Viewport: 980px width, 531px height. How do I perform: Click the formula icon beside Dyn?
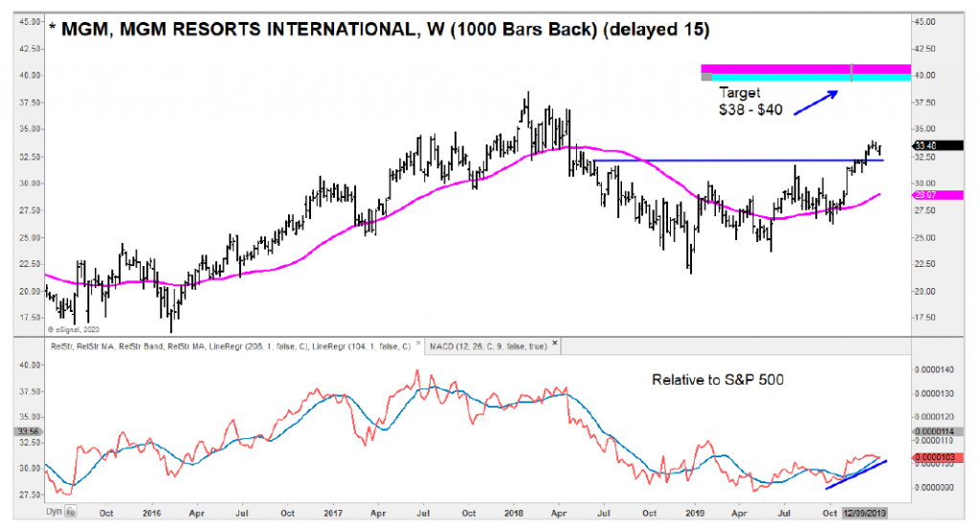pyautogui.click(x=71, y=512)
